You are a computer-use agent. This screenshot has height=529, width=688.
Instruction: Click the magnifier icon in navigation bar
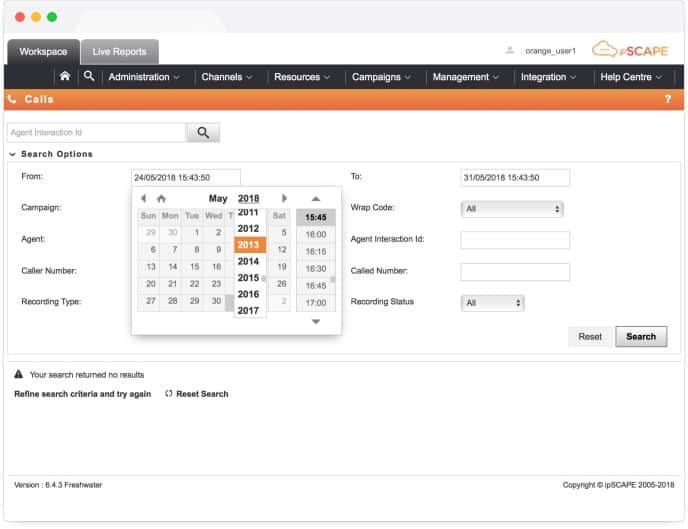[x=89, y=76]
